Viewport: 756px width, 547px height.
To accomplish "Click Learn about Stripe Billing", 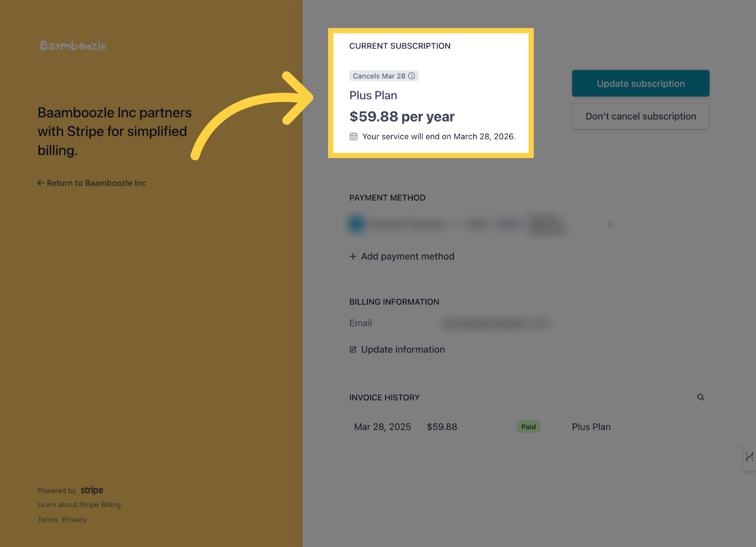I will coord(79,504).
